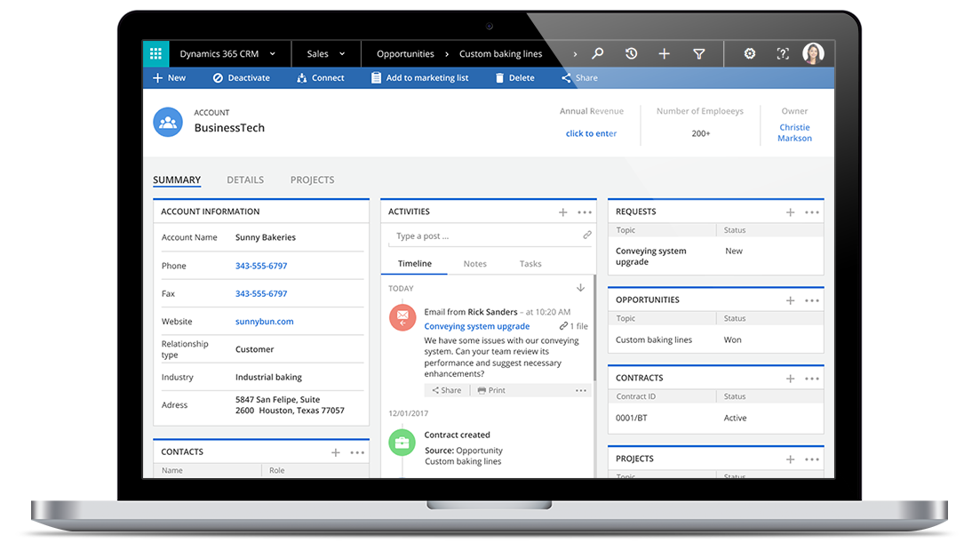
Task: Open Activities panel more options ellipsis
Action: click(x=585, y=212)
